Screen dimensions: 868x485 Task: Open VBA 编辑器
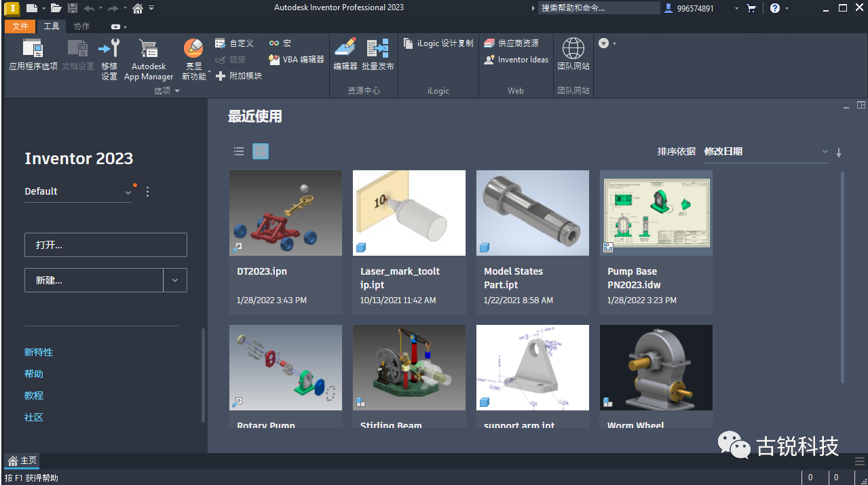coord(296,60)
